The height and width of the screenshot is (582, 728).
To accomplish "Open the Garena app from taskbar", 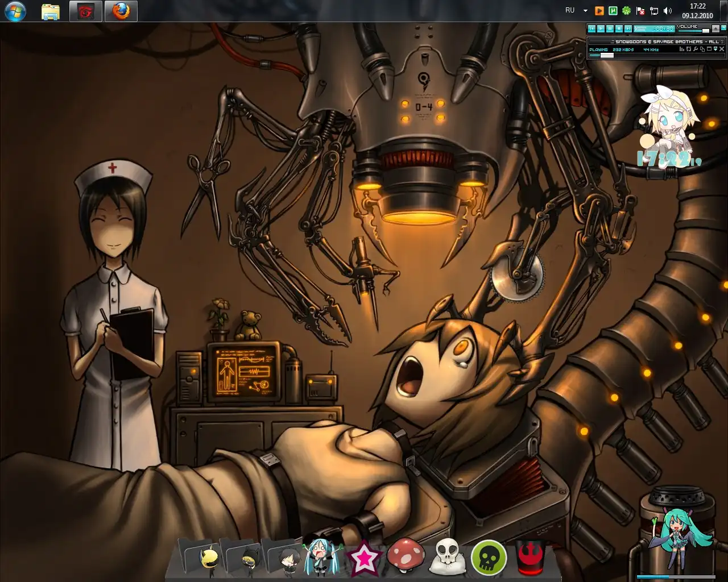I will [x=86, y=11].
